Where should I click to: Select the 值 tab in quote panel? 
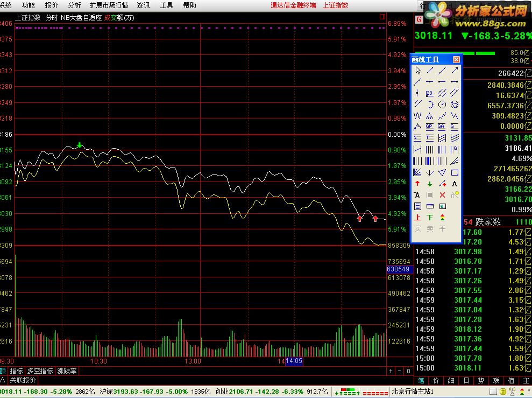coord(512,380)
